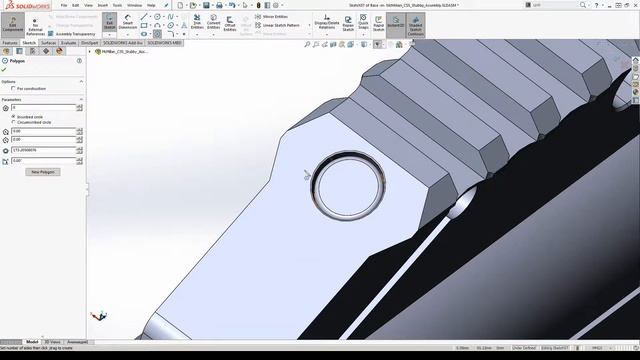
Task: Enable the For construction checkbox
Action: coord(13,89)
